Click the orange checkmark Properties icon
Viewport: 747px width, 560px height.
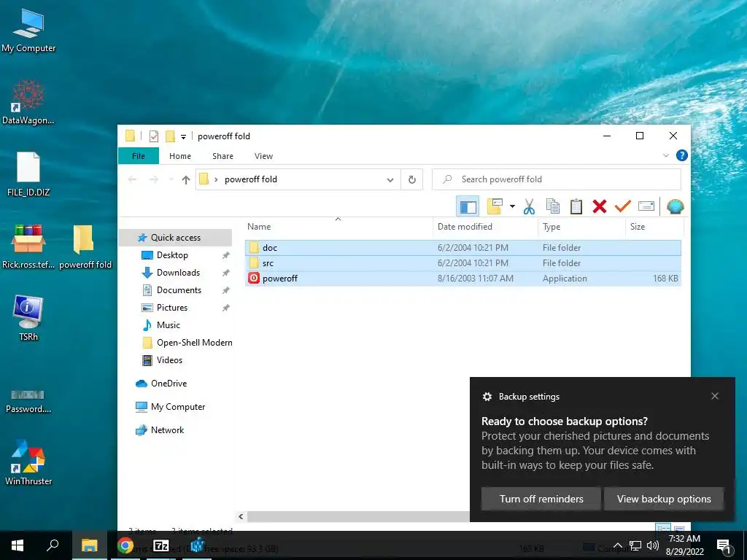click(622, 206)
